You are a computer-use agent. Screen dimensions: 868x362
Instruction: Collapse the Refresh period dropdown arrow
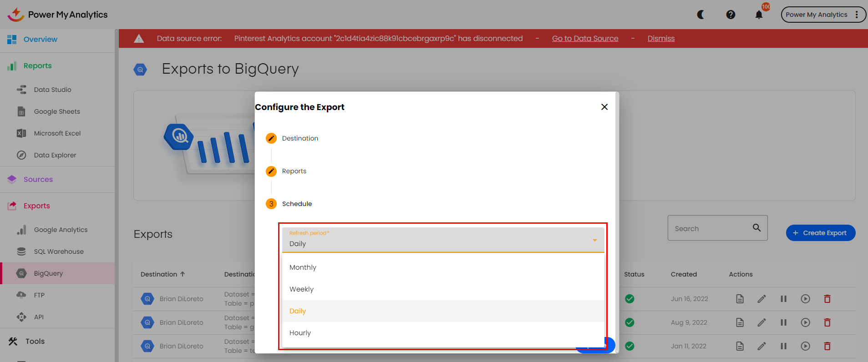(x=594, y=240)
